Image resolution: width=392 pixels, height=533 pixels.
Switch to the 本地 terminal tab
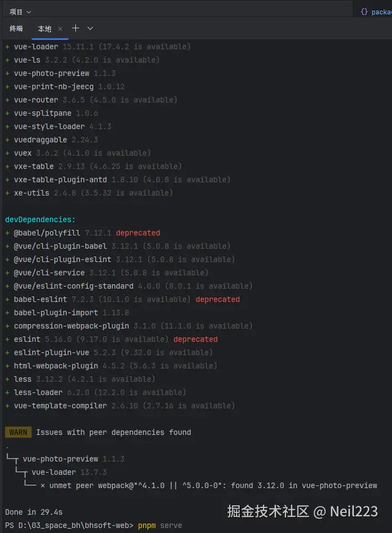pyautogui.click(x=44, y=28)
